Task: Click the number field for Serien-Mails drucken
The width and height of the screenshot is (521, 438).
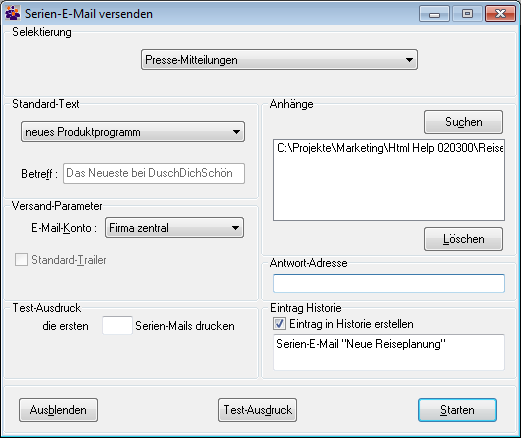Action: 117,325
